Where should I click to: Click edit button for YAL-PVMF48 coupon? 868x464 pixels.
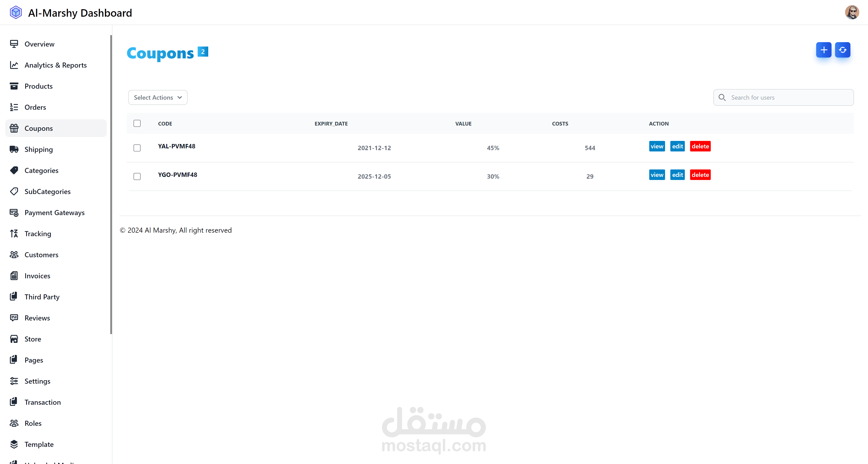click(x=677, y=146)
